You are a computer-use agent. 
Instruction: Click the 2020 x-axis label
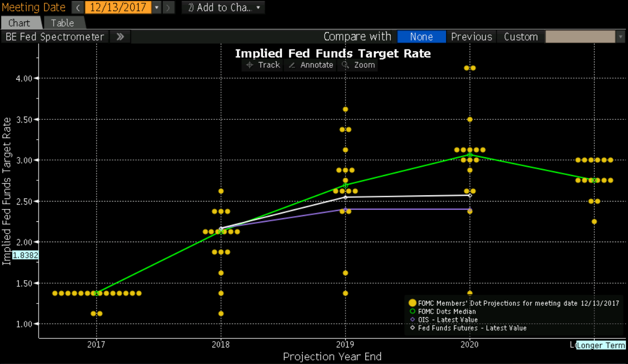tap(470, 344)
